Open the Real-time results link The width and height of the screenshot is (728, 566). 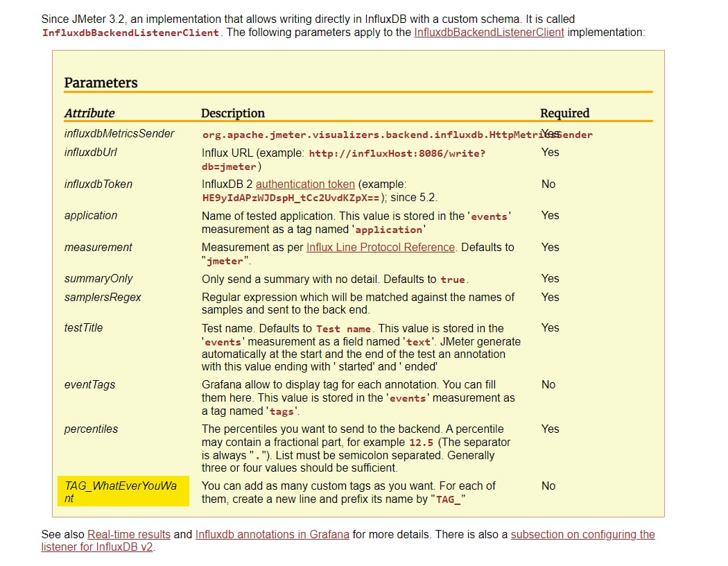(x=128, y=534)
